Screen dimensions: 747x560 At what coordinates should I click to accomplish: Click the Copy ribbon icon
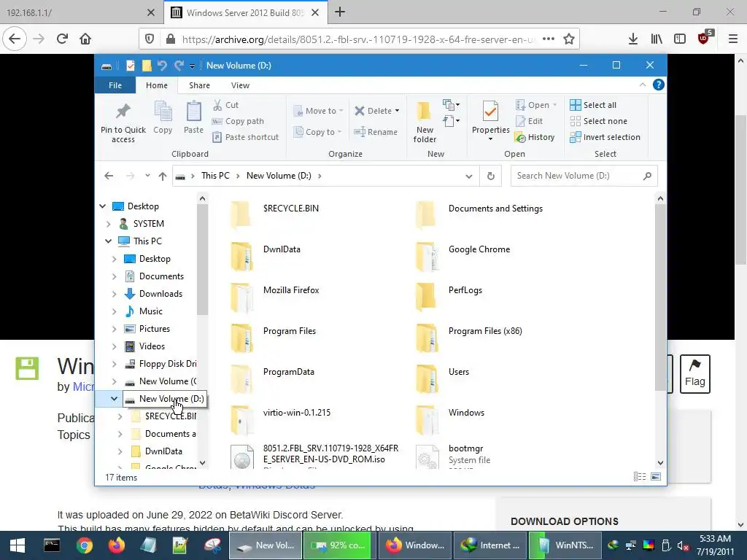[163, 112]
